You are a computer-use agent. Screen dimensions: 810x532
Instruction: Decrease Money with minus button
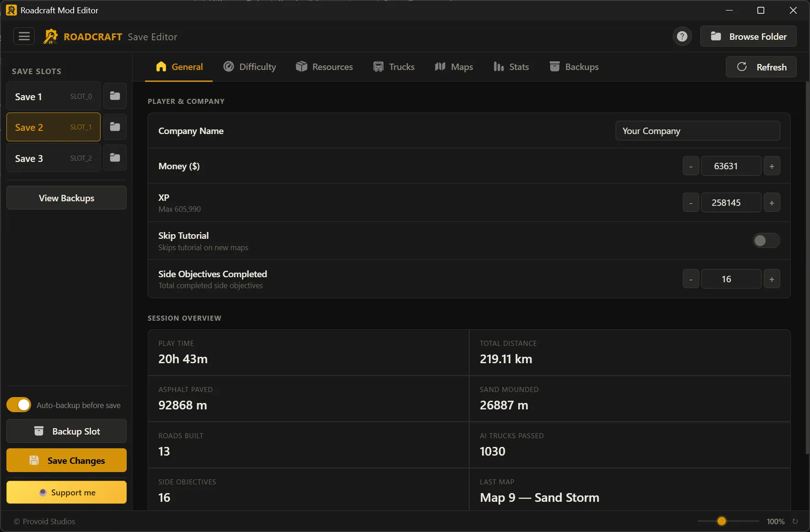(x=691, y=166)
